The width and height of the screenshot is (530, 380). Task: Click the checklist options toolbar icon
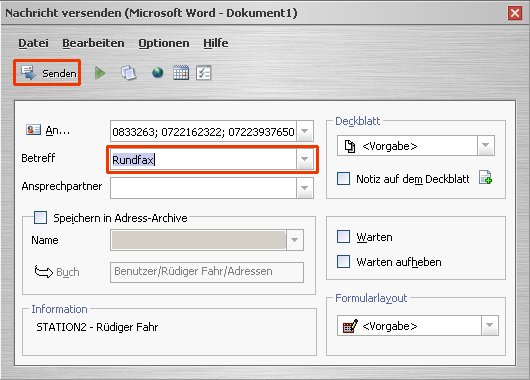tap(203, 73)
